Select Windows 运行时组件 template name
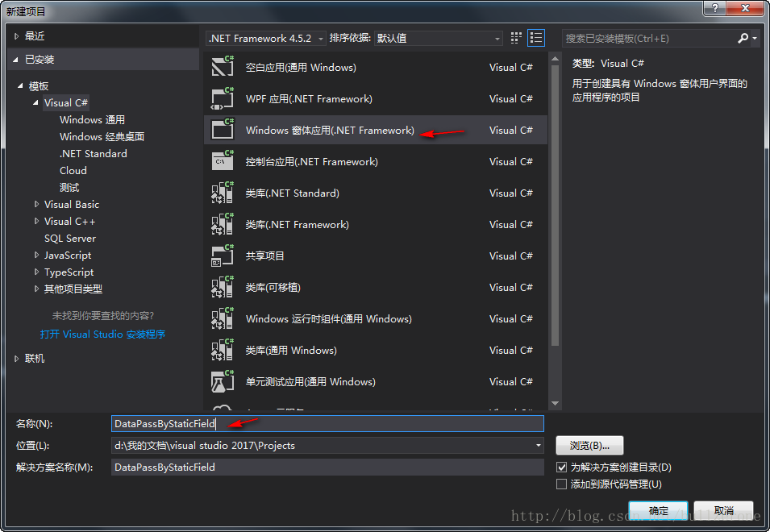770x532 pixels. tap(328, 318)
